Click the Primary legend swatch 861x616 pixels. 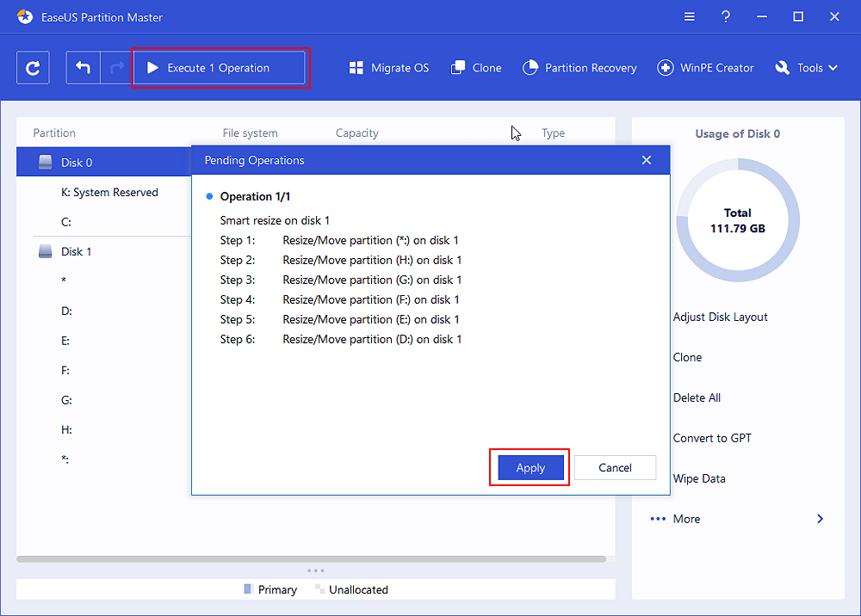coord(247,589)
